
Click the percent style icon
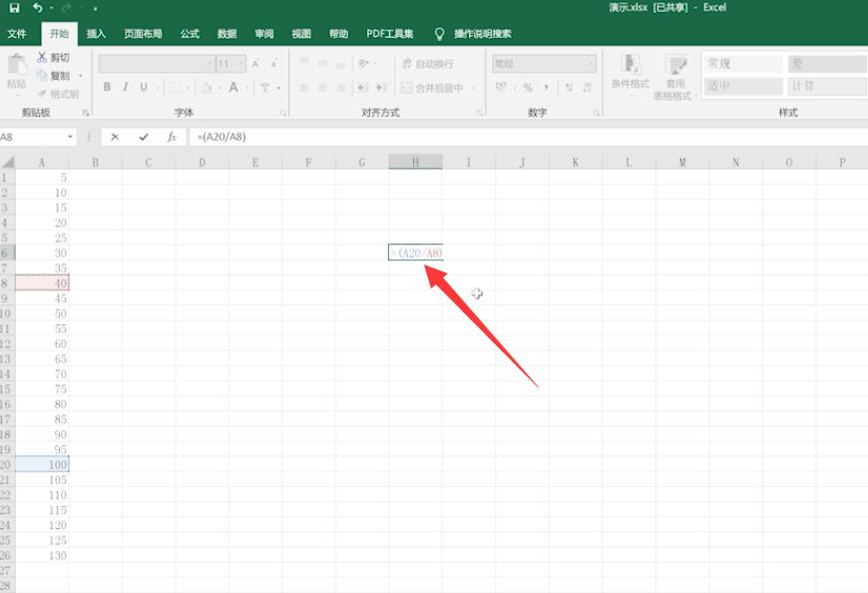528,88
